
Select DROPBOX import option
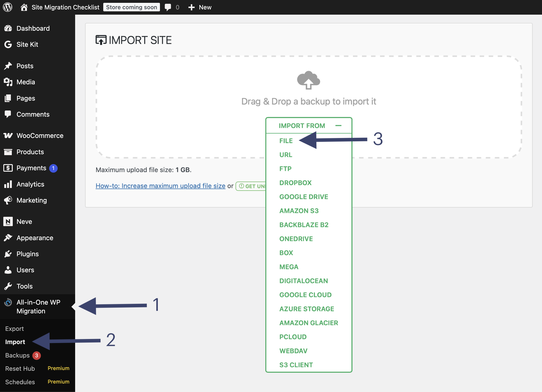295,183
